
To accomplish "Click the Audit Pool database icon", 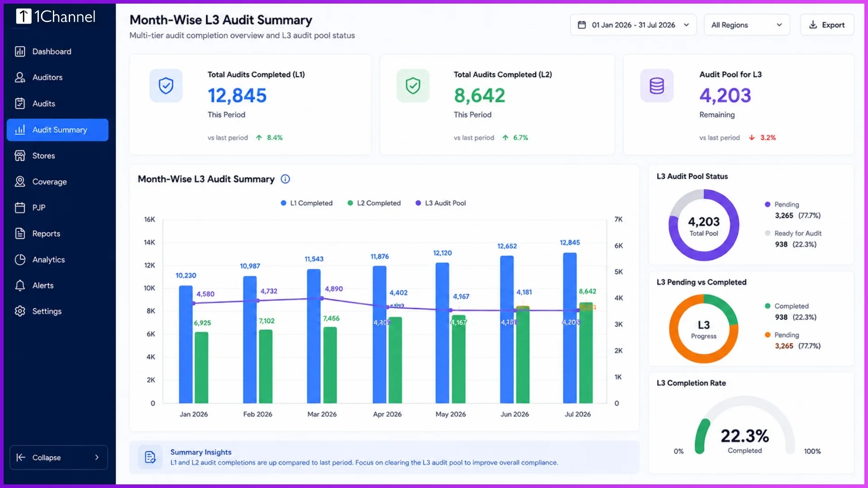I will click(x=657, y=85).
